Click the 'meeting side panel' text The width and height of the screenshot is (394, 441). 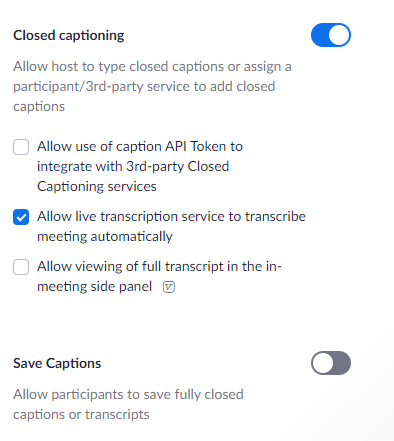[x=94, y=286]
